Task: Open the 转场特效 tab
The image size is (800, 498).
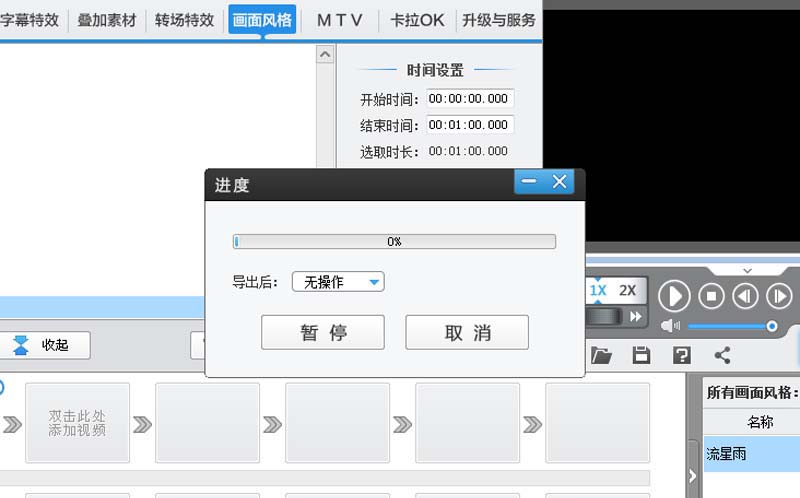Action: [x=184, y=20]
